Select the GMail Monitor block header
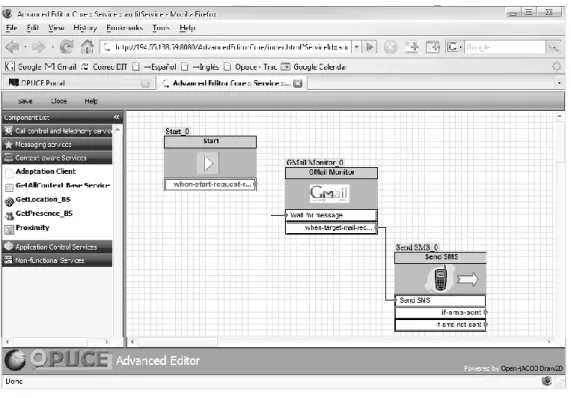Image resolution: width=571 pixels, height=398 pixels. pyautogui.click(x=331, y=173)
